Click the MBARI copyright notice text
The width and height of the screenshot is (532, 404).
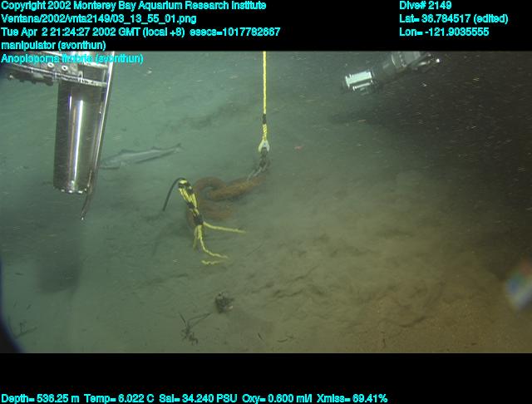(134, 6)
